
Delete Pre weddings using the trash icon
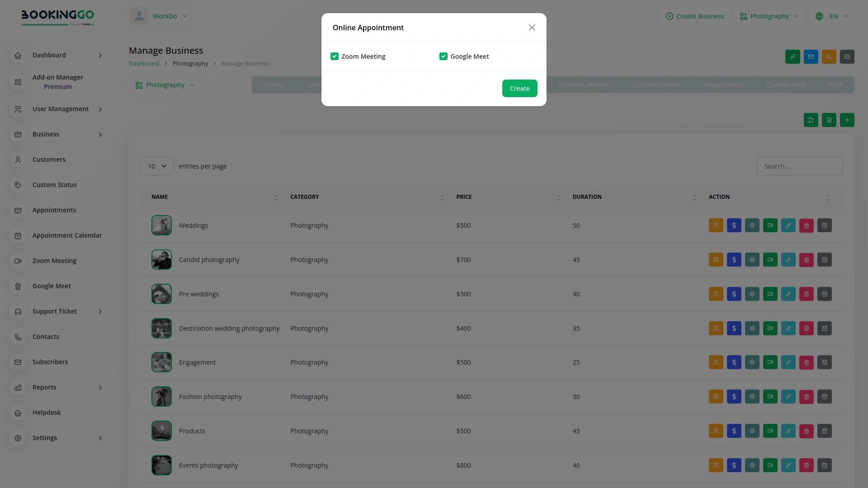[806, 294]
